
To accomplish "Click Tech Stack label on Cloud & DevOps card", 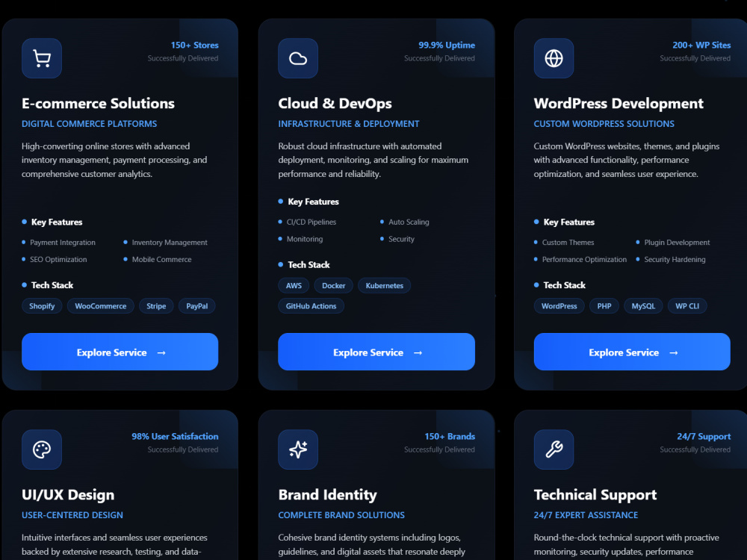I will 309,265.
